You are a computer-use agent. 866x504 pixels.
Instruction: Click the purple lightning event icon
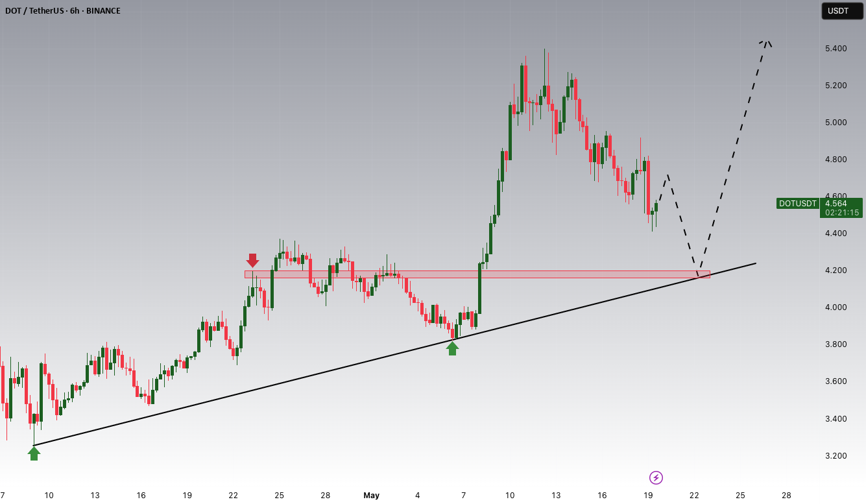click(x=656, y=478)
